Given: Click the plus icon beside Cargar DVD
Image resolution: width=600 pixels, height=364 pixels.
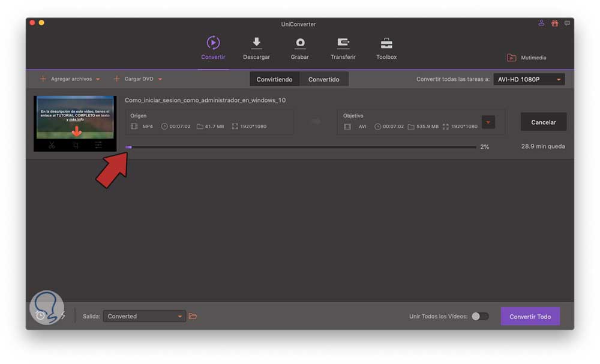Looking at the screenshot, I should pos(117,79).
